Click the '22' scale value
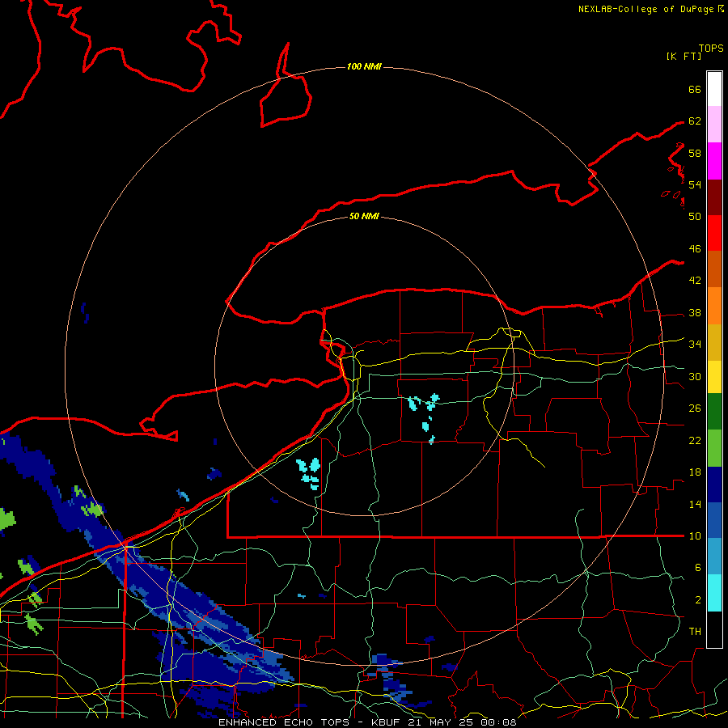This screenshot has width=728, height=728. click(695, 441)
